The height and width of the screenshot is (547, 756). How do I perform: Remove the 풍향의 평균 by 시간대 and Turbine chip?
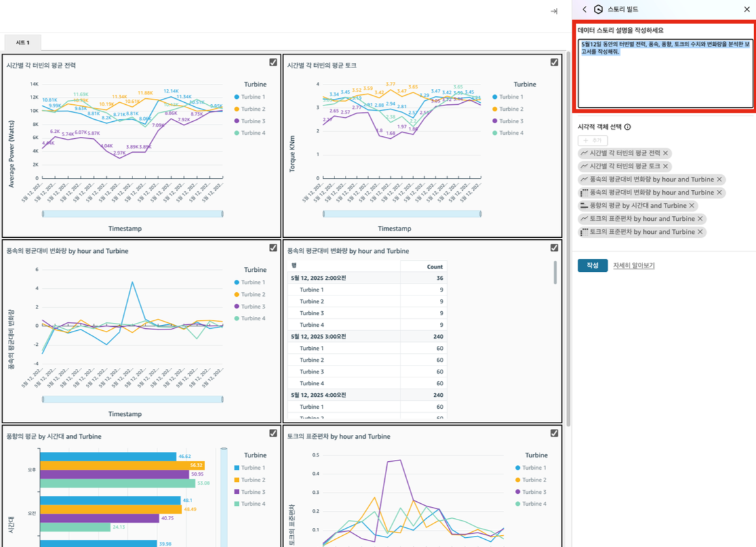coord(692,206)
